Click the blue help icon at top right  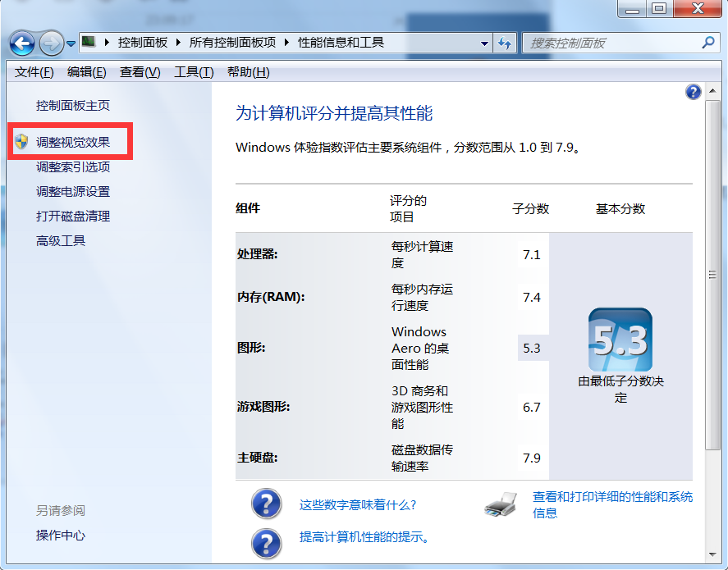coord(693,92)
